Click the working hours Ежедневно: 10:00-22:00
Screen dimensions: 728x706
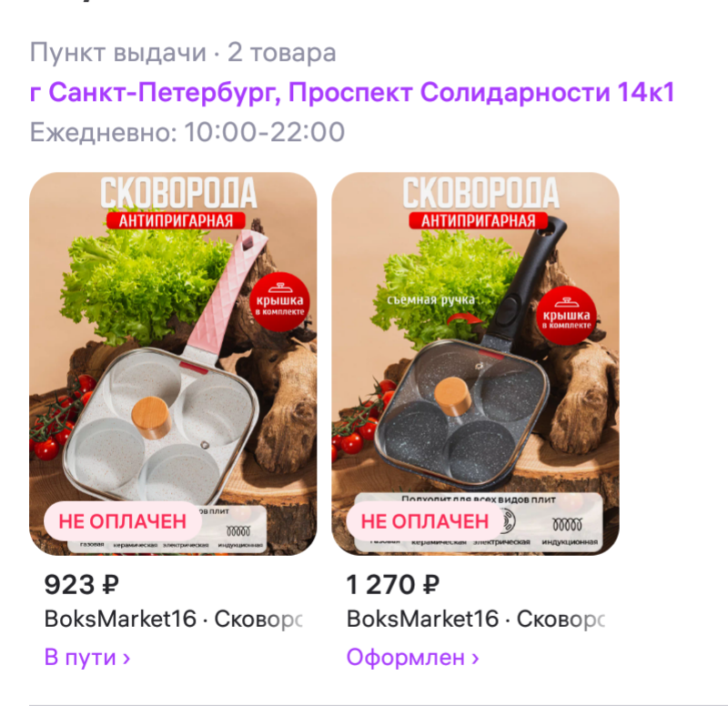tap(187, 132)
